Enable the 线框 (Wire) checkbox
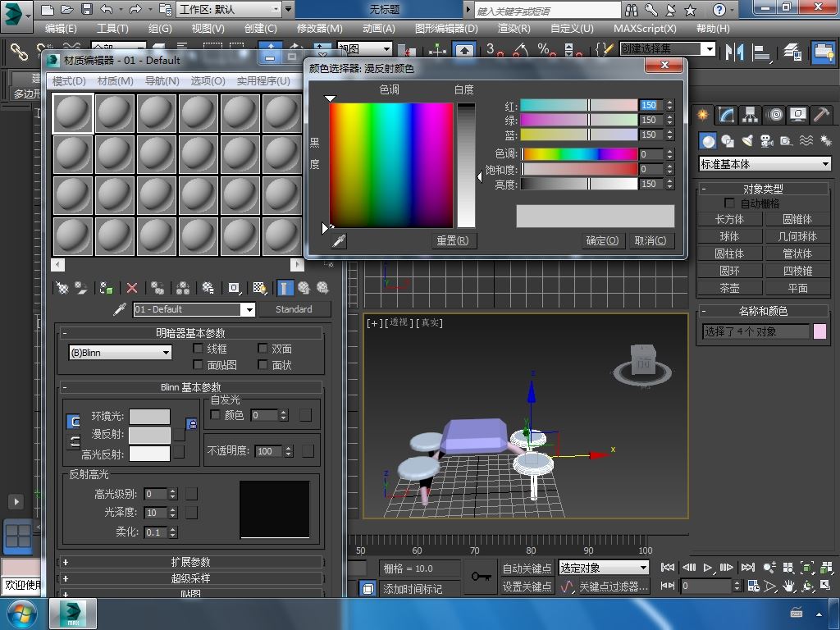The width and height of the screenshot is (840, 630). point(198,349)
